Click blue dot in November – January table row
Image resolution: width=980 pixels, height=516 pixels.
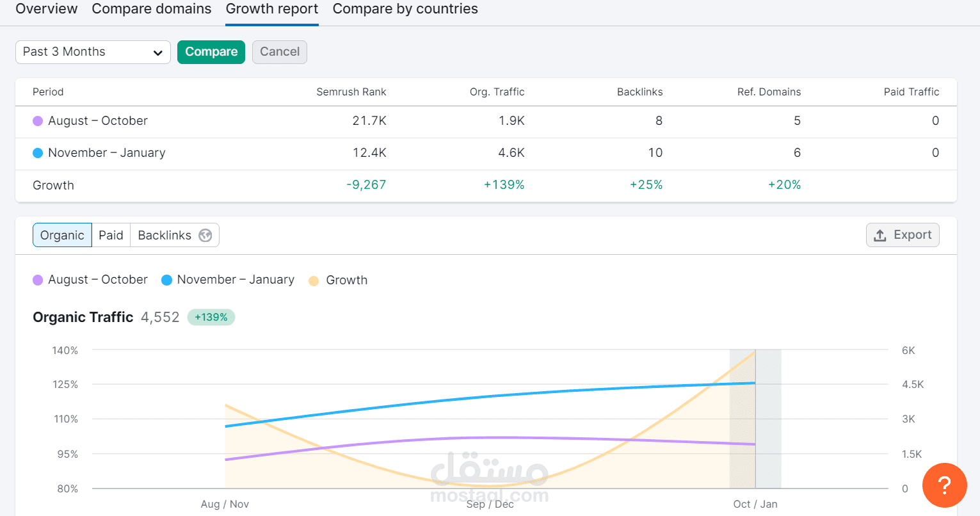point(38,153)
